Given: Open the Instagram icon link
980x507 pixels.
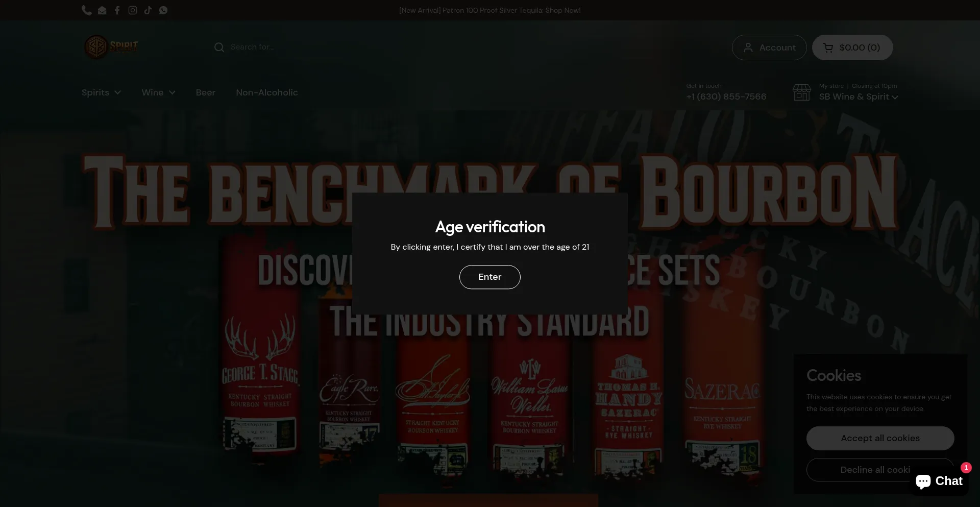Looking at the screenshot, I should 133,10.
